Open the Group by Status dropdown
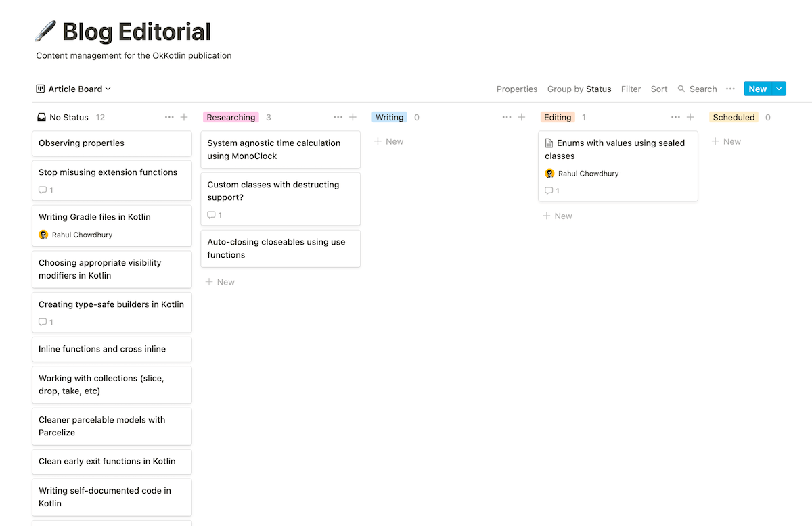Image resolution: width=812 pixels, height=526 pixels. pyautogui.click(x=579, y=89)
